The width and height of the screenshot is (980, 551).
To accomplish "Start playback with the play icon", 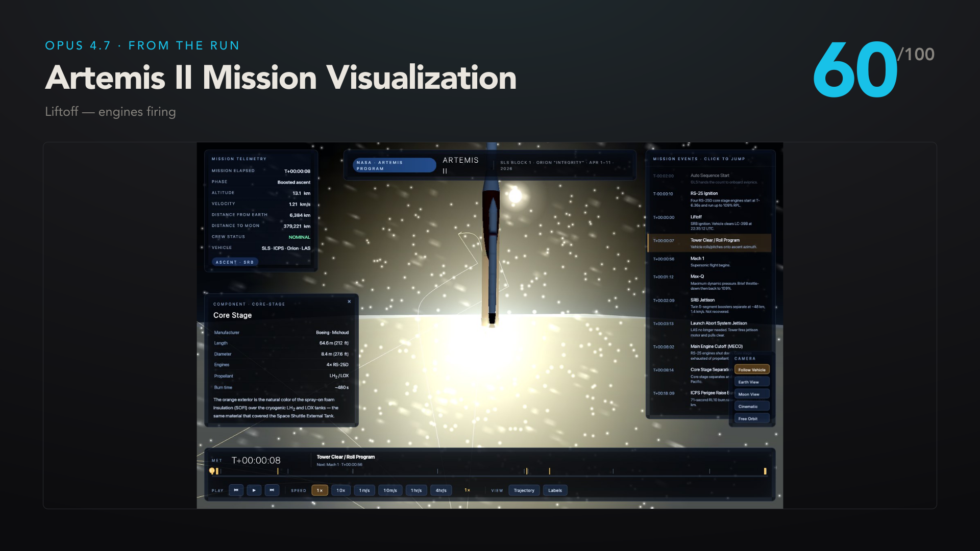I will 254,490.
